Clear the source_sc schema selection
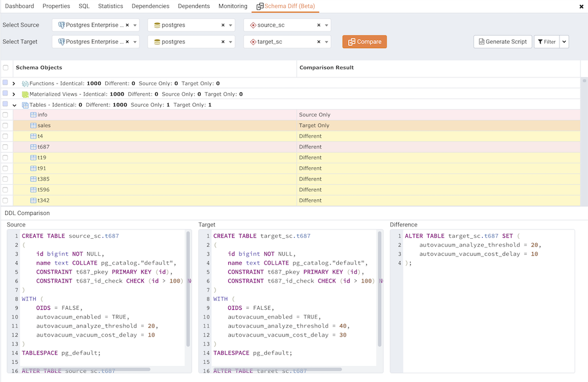The height and width of the screenshot is (382, 588). (x=319, y=25)
